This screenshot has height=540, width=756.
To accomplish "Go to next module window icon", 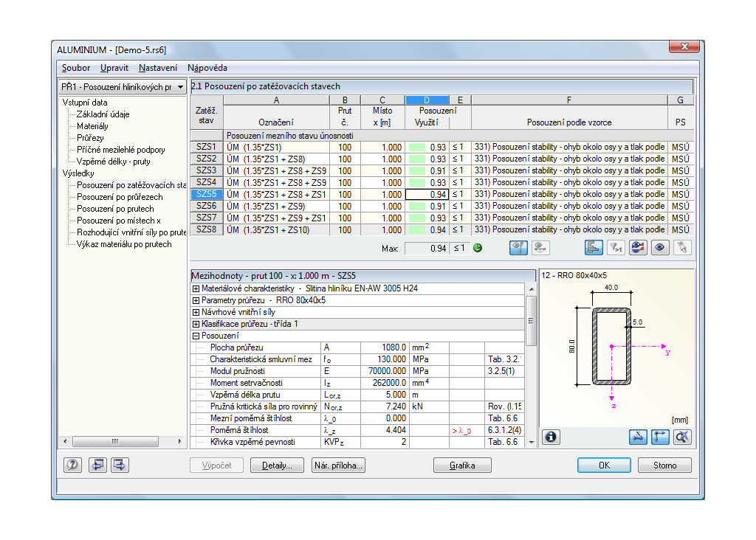I will point(120,465).
